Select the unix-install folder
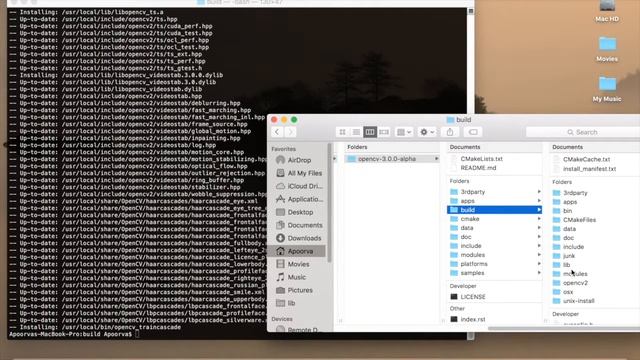This screenshot has width=640, height=360. (x=578, y=301)
